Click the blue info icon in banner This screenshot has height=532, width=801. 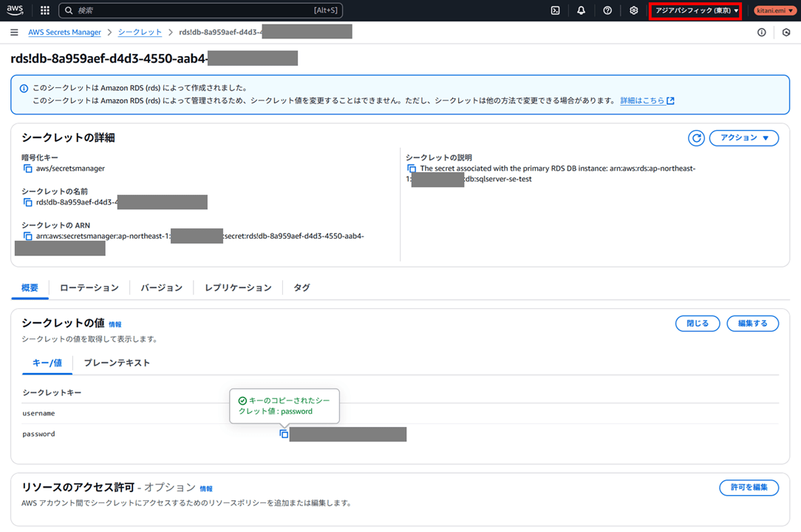(x=24, y=89)
